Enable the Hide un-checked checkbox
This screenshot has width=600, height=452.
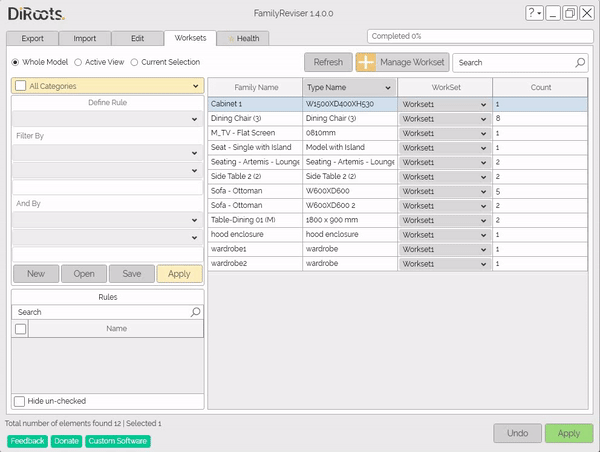tap(21, 401)
